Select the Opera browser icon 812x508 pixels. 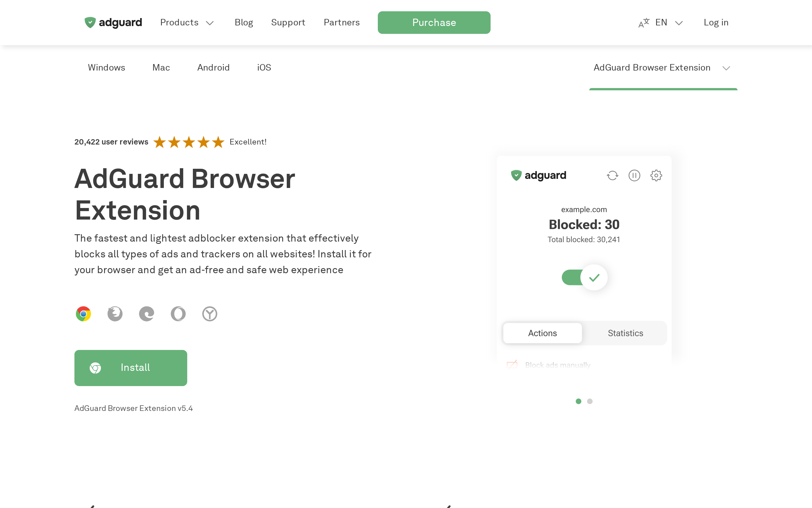coord(178,314)
